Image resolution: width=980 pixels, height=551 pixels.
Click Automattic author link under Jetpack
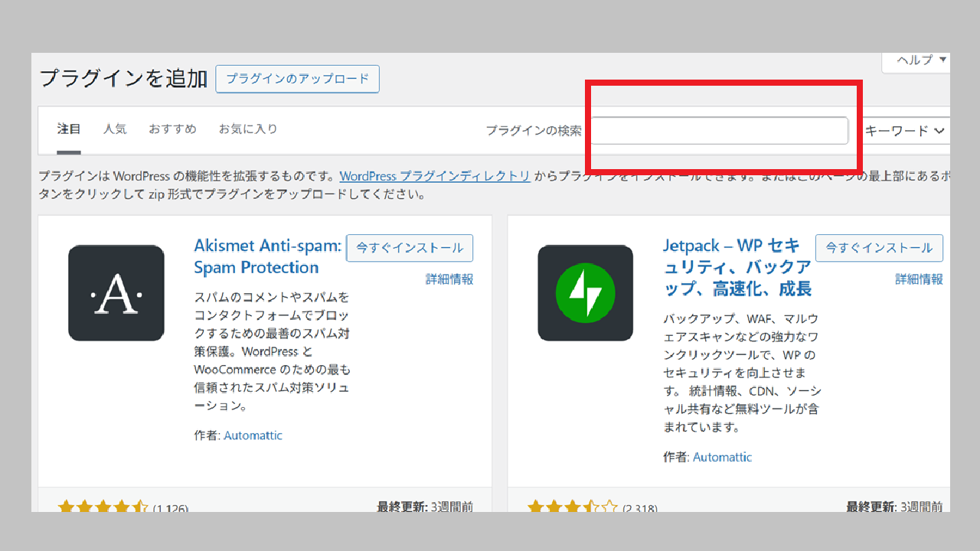pos(722,457)
